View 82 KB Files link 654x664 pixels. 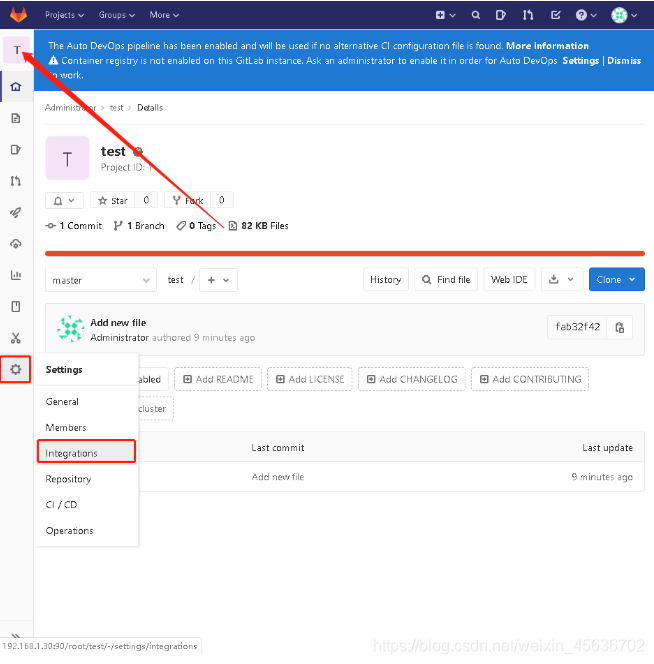[258, 226]
